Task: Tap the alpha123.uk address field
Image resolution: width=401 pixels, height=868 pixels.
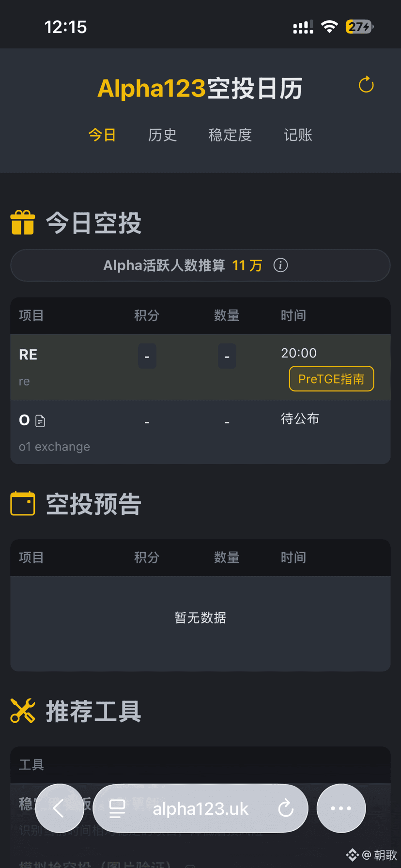Action: coord(200,808)
